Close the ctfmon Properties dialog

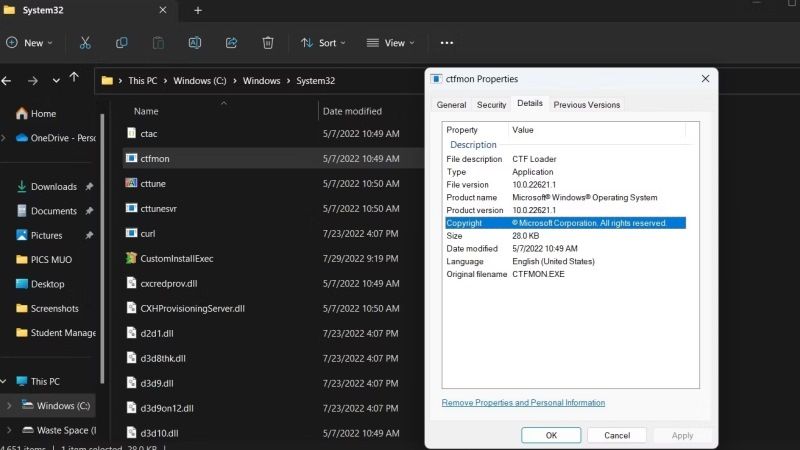click(705, 79)
